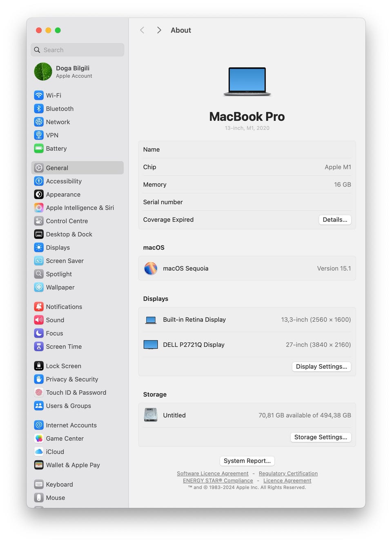392x543 pixels.
Task: Click the macOS Sequoia logo icon
Action: (151, 268)
